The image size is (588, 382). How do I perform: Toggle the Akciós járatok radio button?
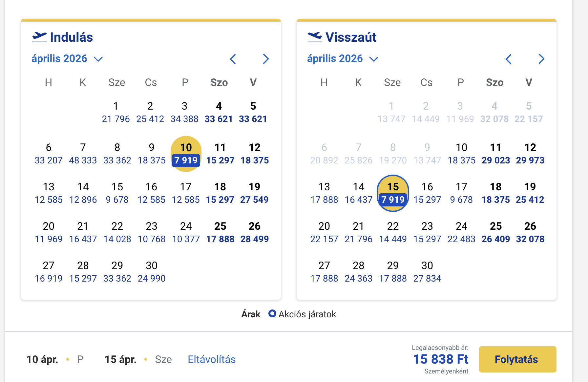tap(272, 314)
